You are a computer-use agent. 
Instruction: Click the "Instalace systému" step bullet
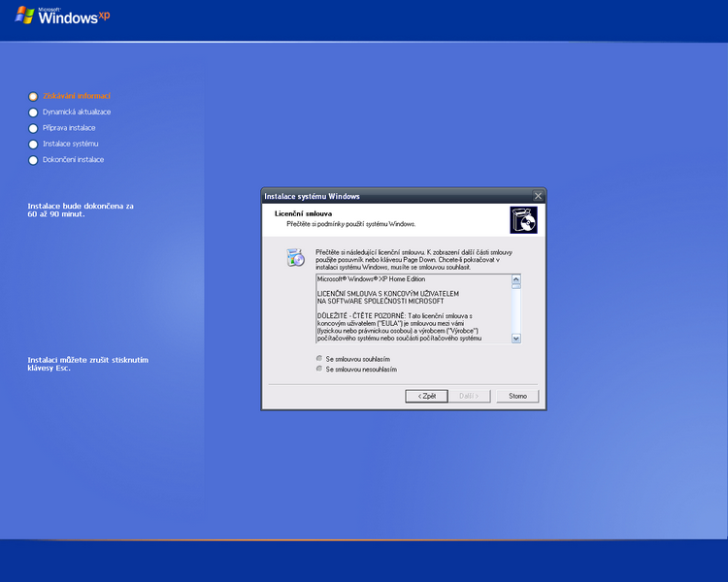tap(33, 145)
